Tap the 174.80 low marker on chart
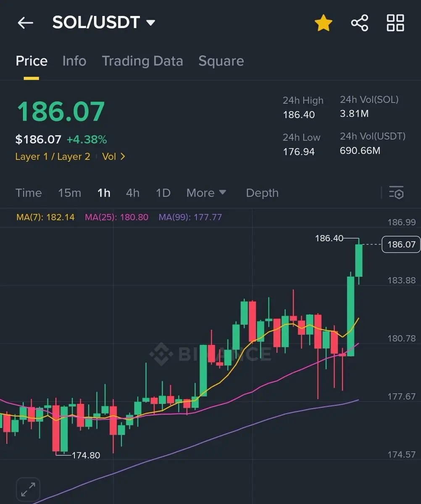The height and width of the screenshot is (504, 421). (x=86, y=455)
